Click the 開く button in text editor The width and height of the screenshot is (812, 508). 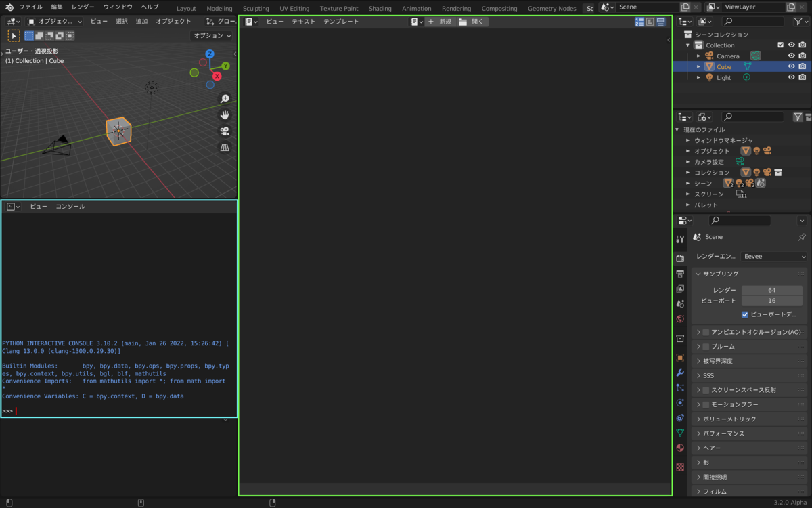(472, 22)
